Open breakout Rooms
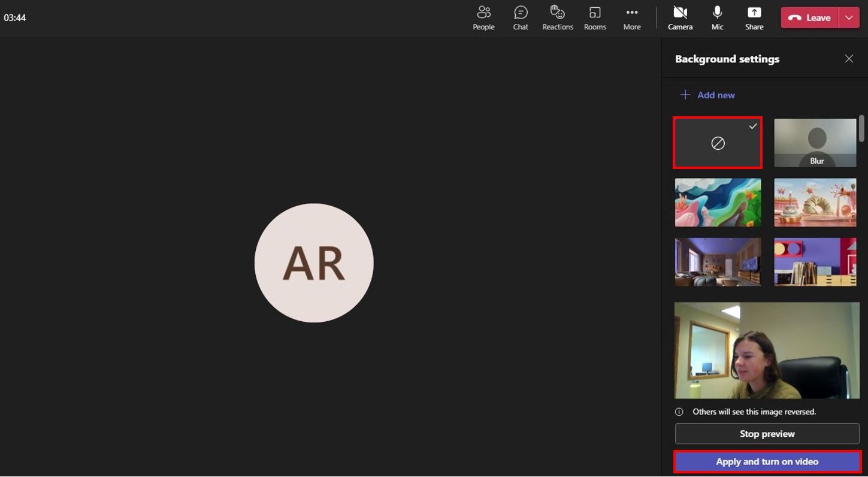 point(595,18)
